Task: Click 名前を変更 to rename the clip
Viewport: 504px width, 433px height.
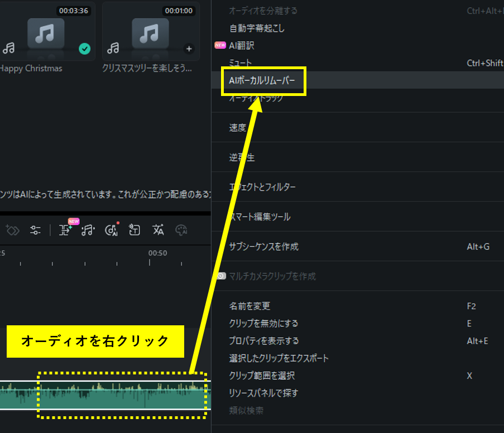Action: coord(249,306)
